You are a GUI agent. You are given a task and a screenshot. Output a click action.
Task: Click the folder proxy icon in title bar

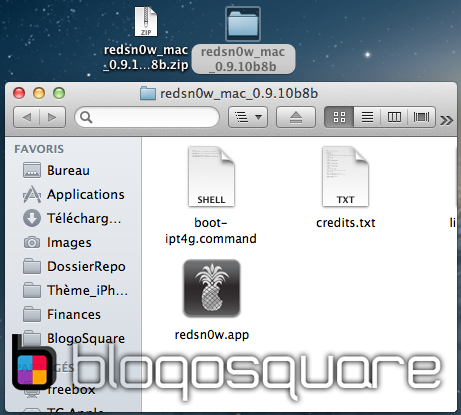(148, 93)
